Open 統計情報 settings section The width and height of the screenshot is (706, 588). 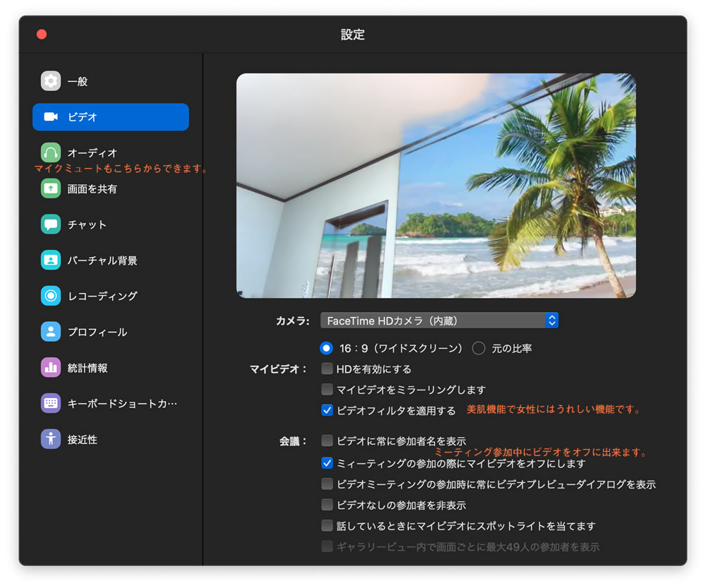[110, 367]
